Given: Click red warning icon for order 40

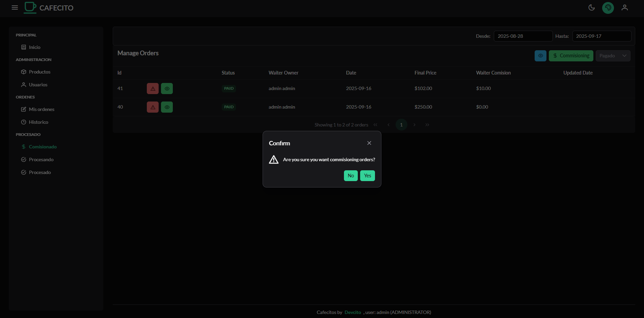Looking at the screenshot, I should pos(153,107).
